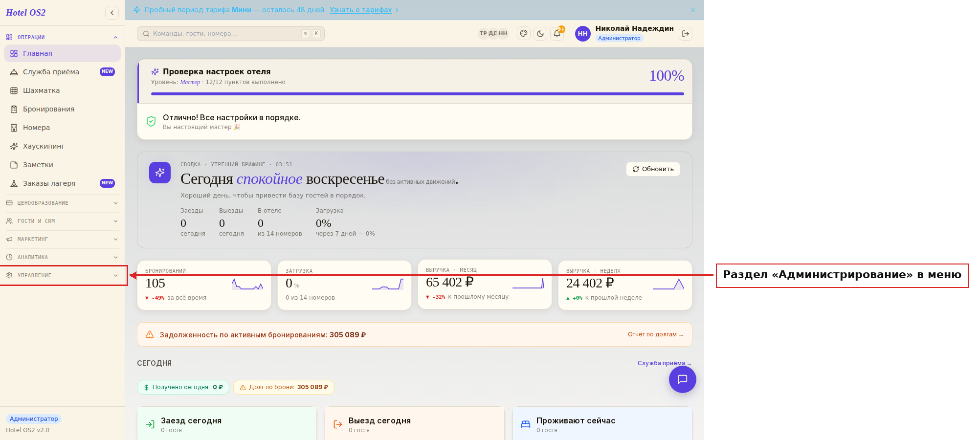
Task: Expand the Гости и CRM group
Action: (62, 221)
